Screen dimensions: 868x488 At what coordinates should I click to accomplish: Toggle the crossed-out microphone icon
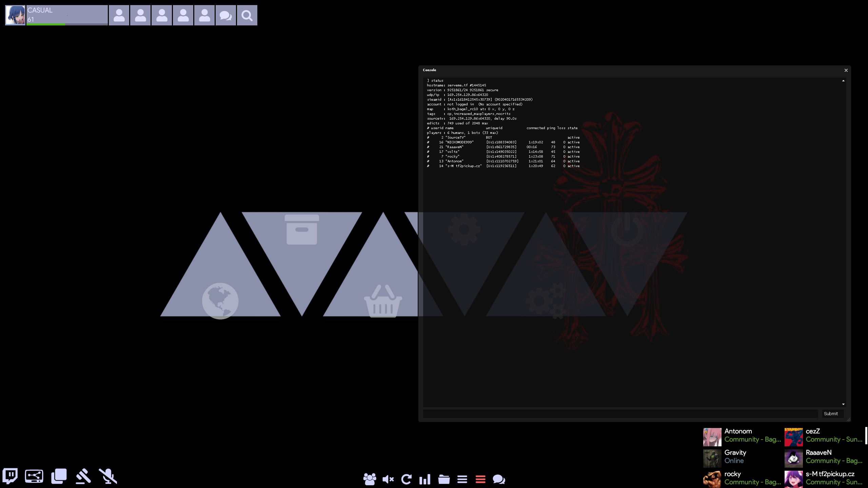(108, 476)
